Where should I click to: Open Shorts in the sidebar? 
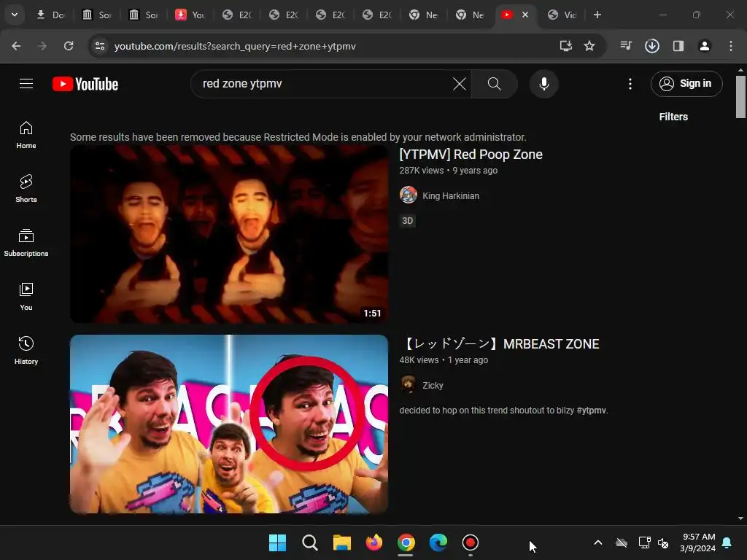(26, 189)
